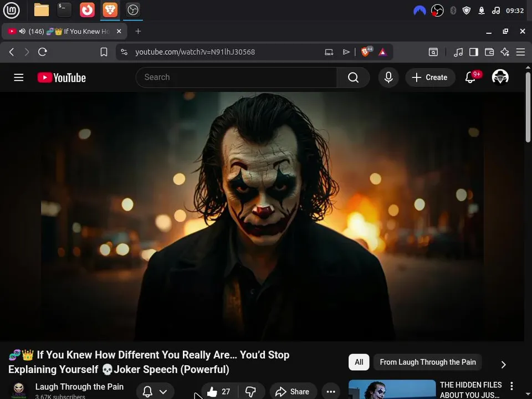This screenshot has height=399, width=532.
Task: Select the From Laugh Through the Pain chip
Action: pos(427,362)
